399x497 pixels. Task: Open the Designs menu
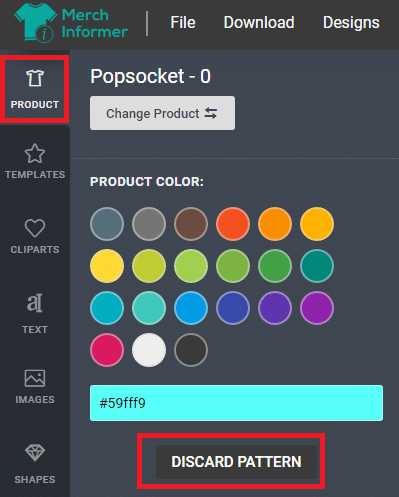(x=351, y=23)
